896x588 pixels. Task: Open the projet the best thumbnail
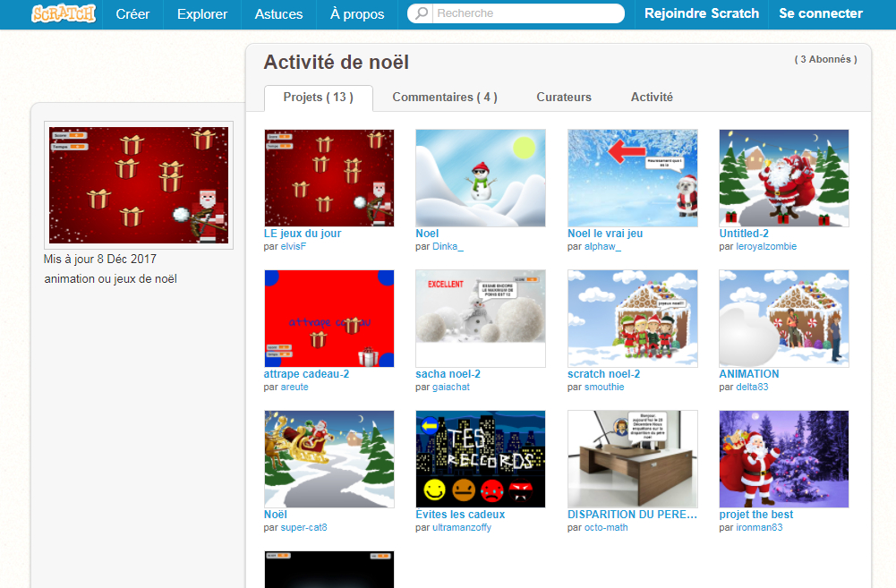[x=784, y=459]
